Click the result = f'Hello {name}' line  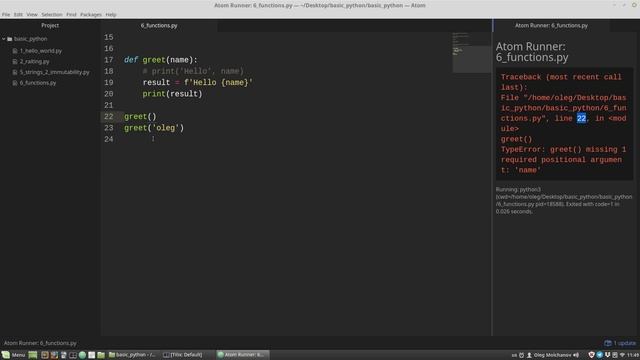pos(198,82)
